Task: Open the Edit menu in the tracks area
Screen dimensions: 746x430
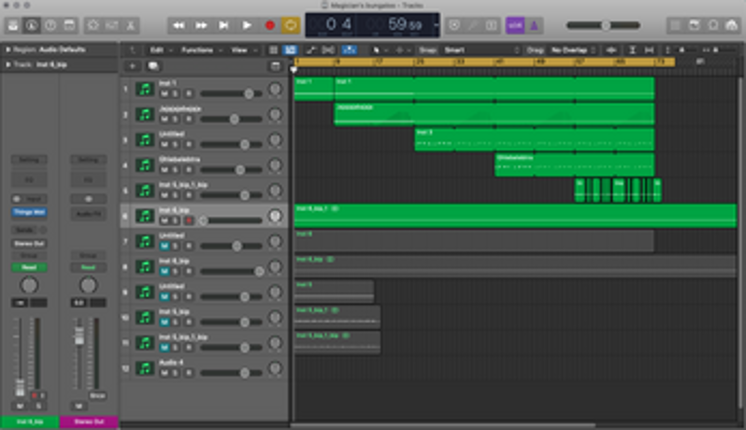Action: point(160,50)
